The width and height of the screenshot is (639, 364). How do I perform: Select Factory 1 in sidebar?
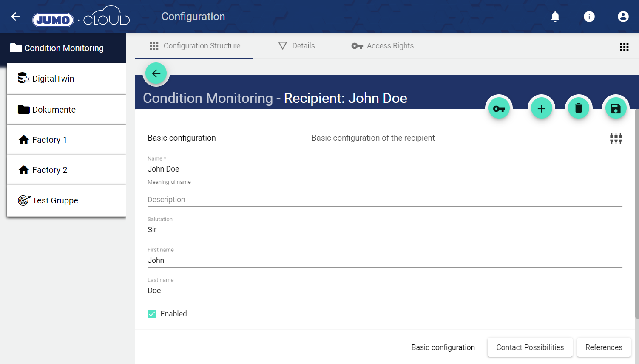pos(49,140)
